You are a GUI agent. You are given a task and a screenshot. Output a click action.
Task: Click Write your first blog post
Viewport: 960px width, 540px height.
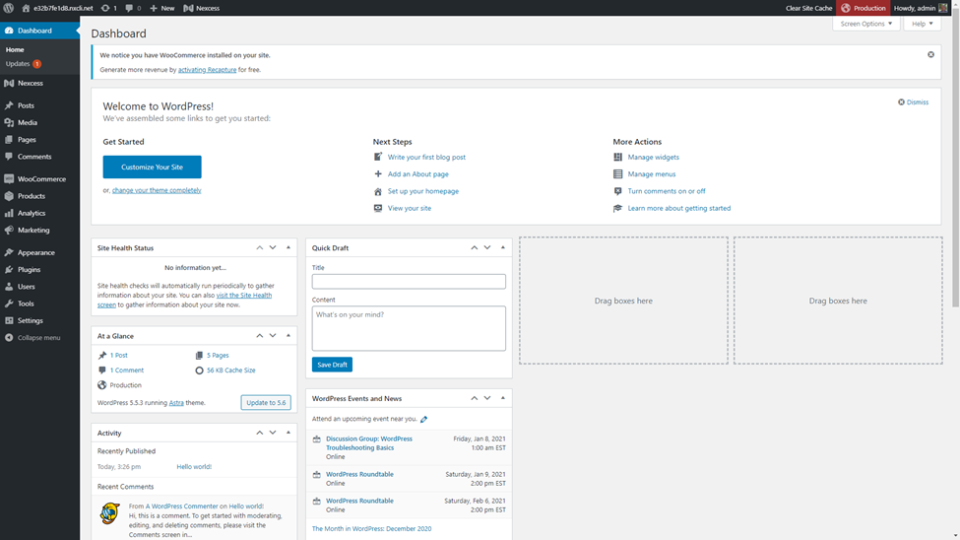tap(426, 157)
